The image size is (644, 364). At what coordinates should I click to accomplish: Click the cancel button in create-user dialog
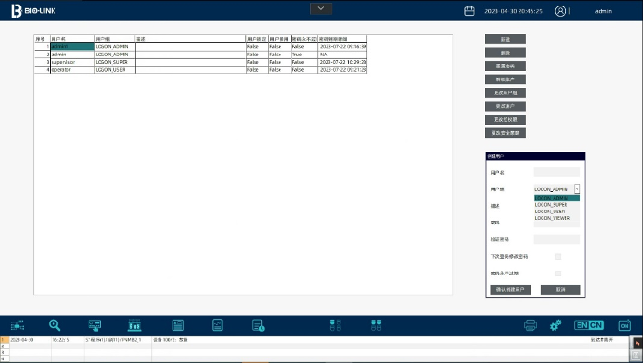(x=560, y=289)
